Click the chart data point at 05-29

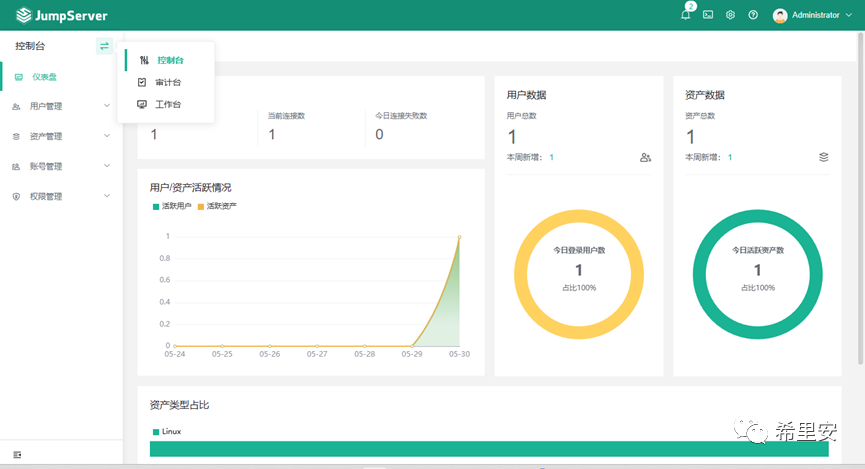[412, 346]
